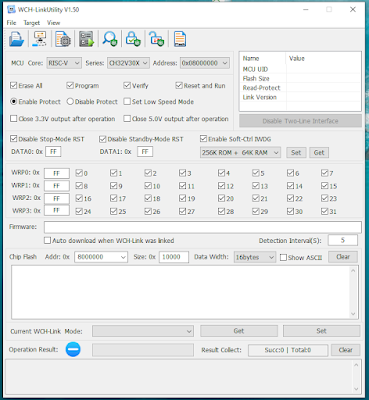The image size is (369, 400).
Task: Click the run program list toolbar icon
Action: pyautogui.click(x=86, y=39)
